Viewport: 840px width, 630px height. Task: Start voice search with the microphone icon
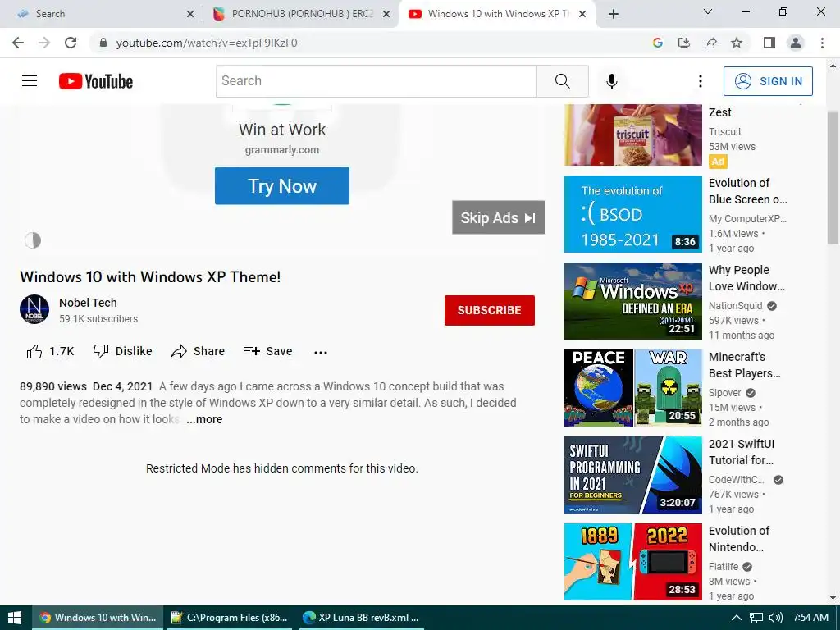pyautogui.click(x=612, y=81)
